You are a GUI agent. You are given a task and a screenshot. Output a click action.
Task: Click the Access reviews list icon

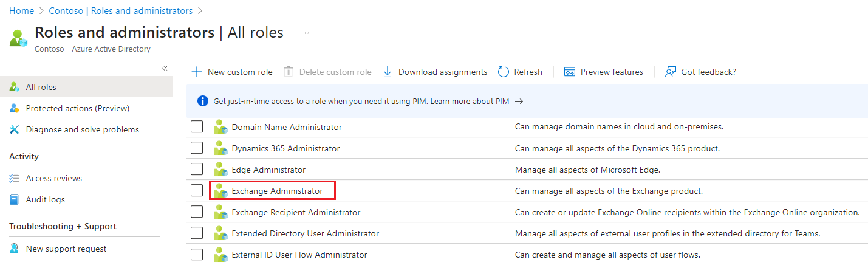(x=15, y=178)
